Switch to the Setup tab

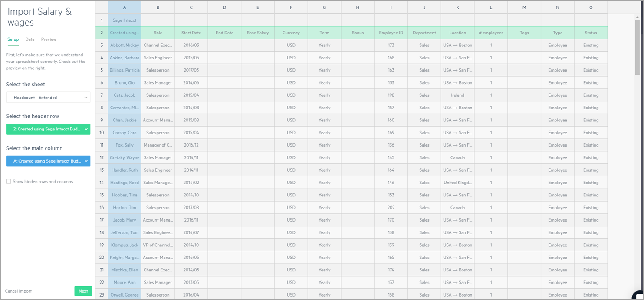coord(13,39)
